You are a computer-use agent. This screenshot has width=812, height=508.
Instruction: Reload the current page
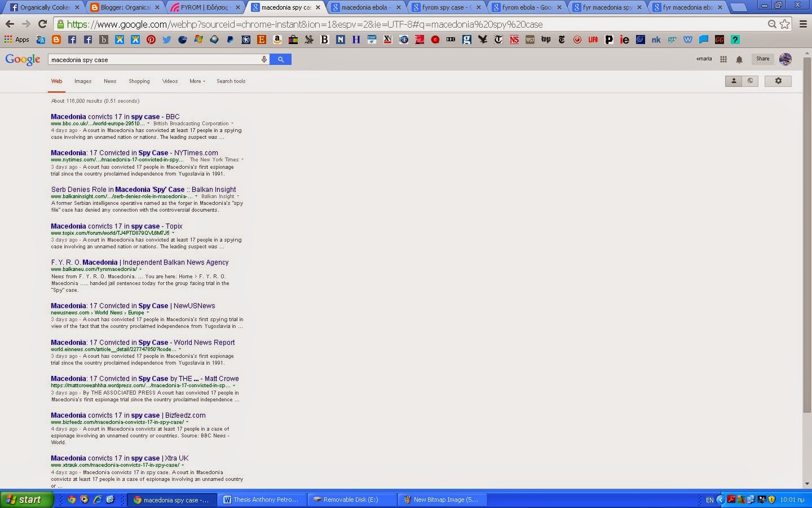[x=42, y=24]
